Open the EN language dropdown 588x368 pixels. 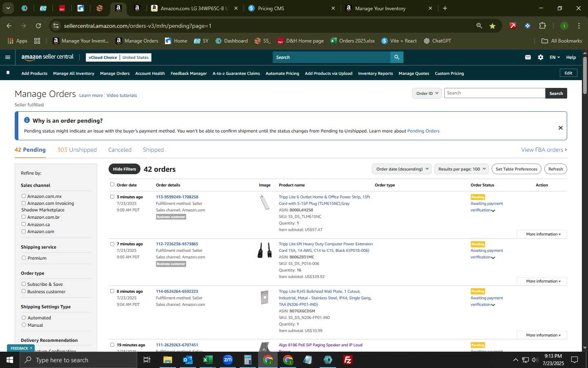pos(555,57)
